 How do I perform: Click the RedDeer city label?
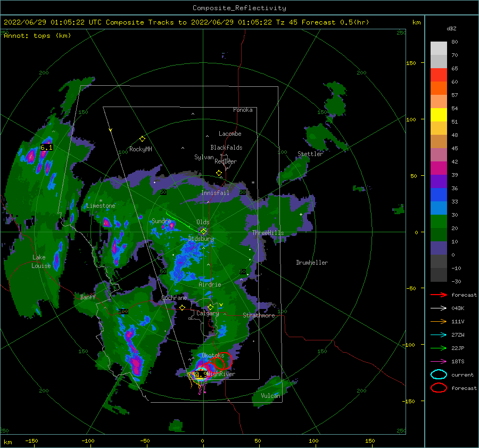[x=226, y=161]
